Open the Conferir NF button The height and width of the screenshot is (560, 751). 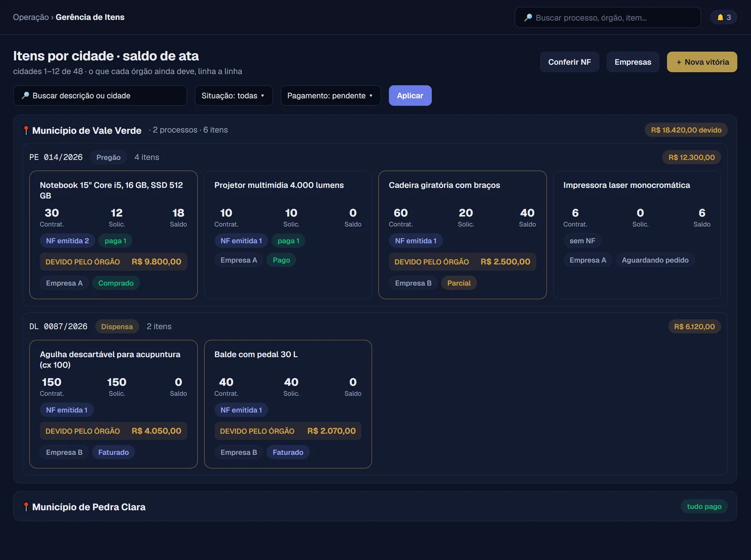click(x=569, y=62)
